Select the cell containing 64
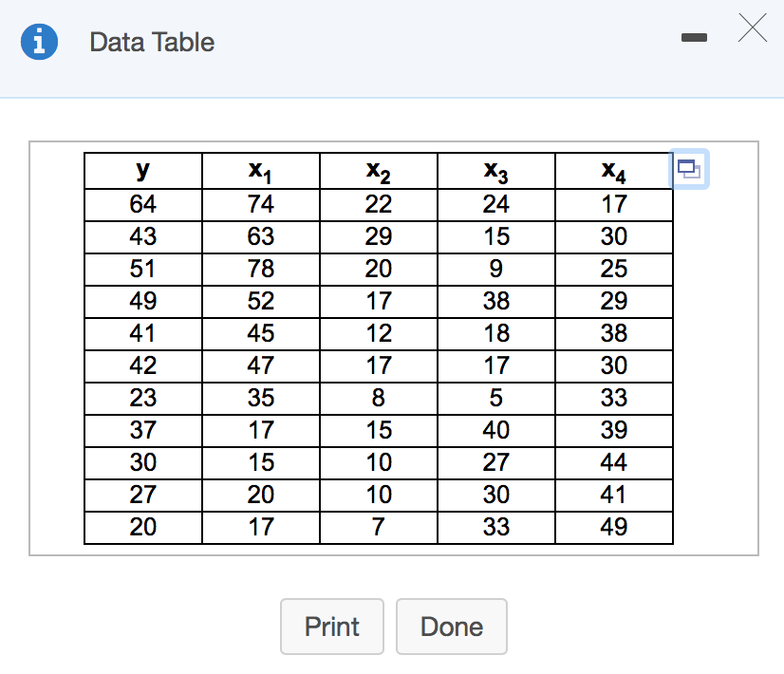The image size is (784, 674). click(x=143, y=204)
